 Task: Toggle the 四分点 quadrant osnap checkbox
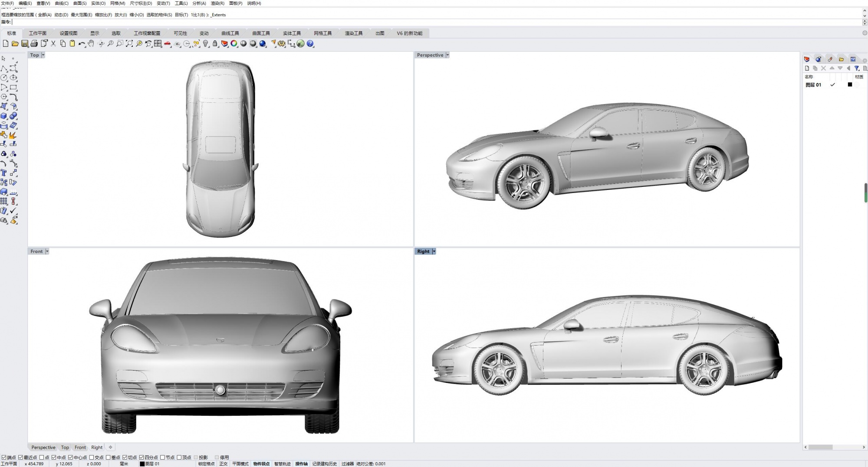coord(141,457)
